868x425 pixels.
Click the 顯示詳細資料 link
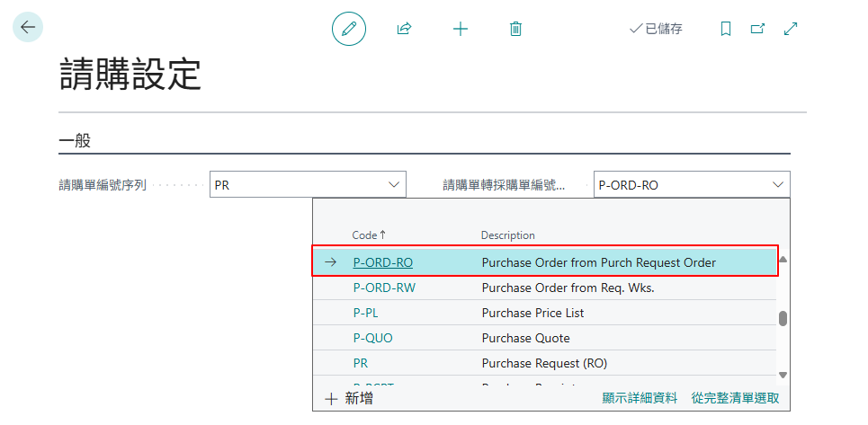pyautogui.click(x=640, y=398)
